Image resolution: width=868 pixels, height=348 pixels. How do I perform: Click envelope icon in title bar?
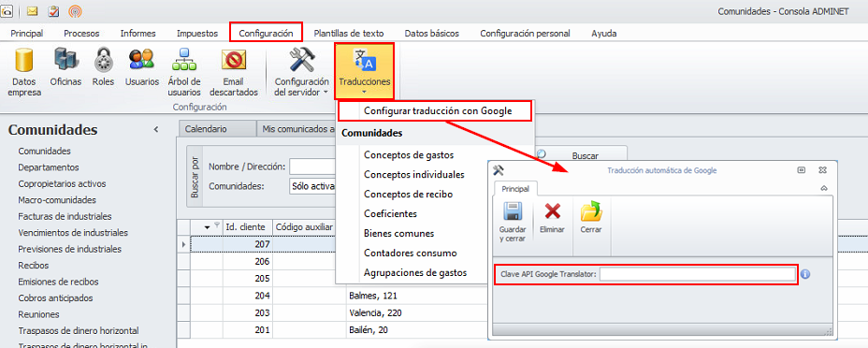[32, 10]
